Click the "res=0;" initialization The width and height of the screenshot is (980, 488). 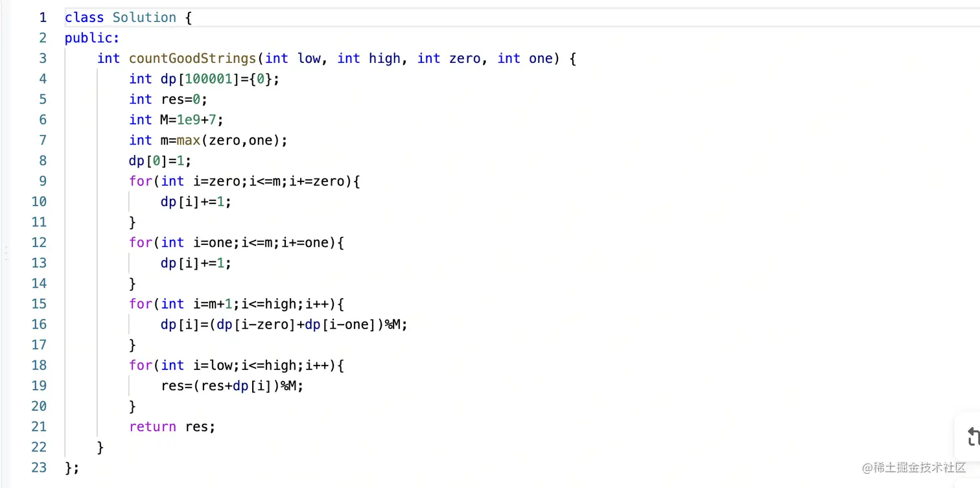(185, 99)
